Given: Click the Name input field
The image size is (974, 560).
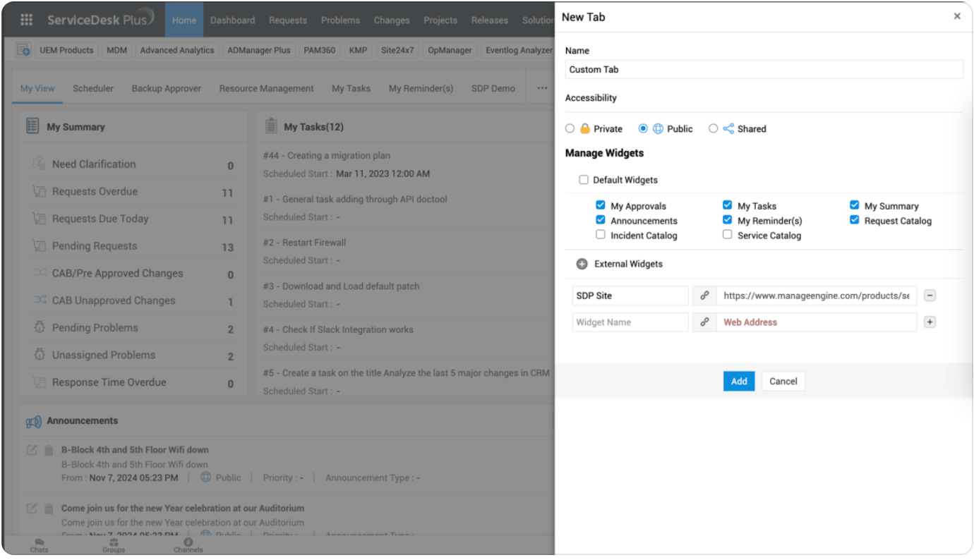Looking at the screenshot, I should click(x=764, y=69).
